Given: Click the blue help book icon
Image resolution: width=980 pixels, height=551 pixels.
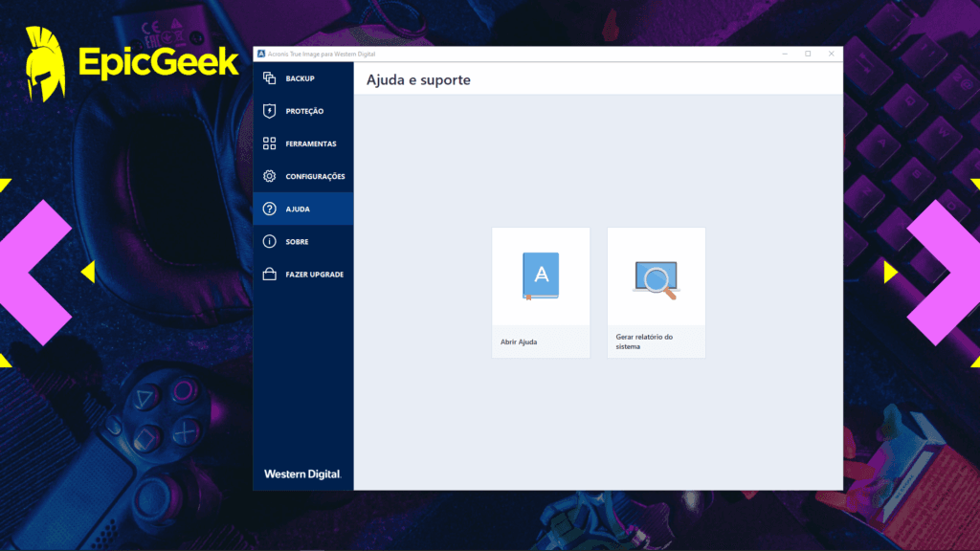Looking at the screenshot, I should pos(541,275).
